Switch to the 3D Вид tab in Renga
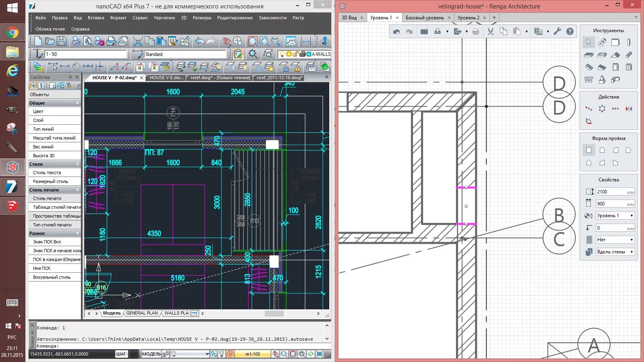Image resolution: width=644 pixels, height=362 pixels. pyautogui.click(x=349, y=18)
